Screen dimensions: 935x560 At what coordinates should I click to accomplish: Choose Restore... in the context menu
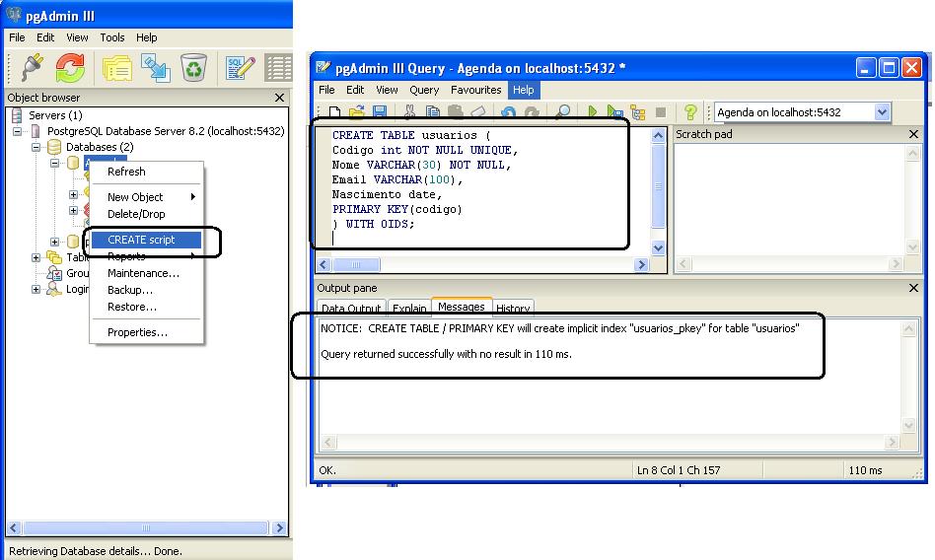[x=146, y=307]
